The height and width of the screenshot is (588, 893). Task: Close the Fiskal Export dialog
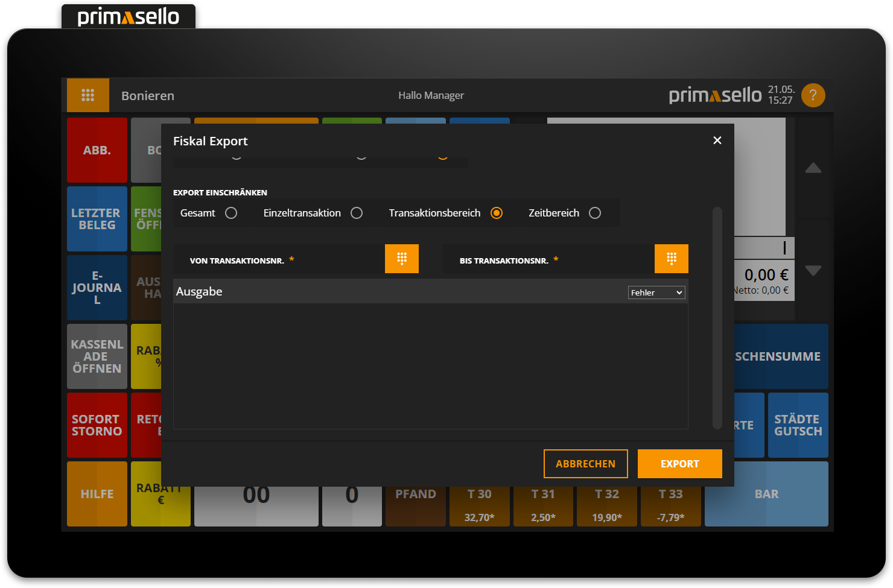point(717,140)
